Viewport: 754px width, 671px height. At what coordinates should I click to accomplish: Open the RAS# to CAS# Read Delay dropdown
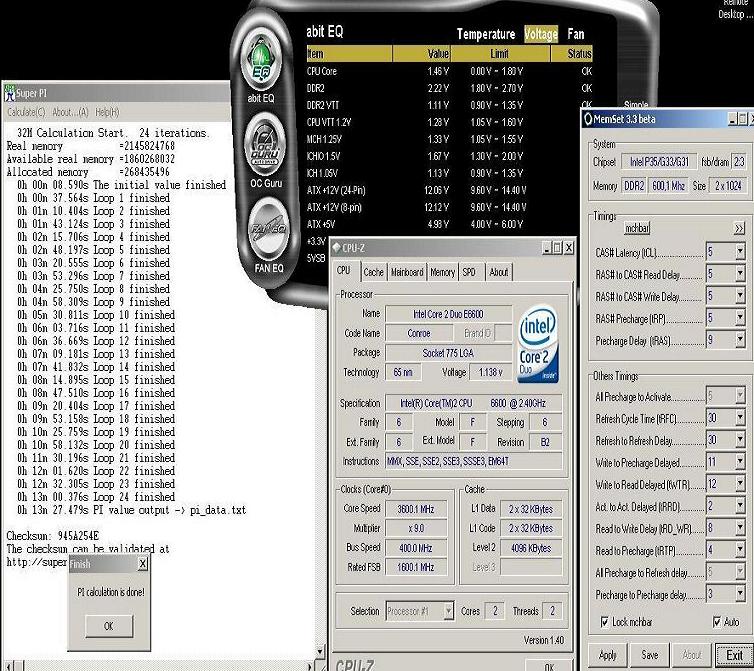[x=740, y=274]
